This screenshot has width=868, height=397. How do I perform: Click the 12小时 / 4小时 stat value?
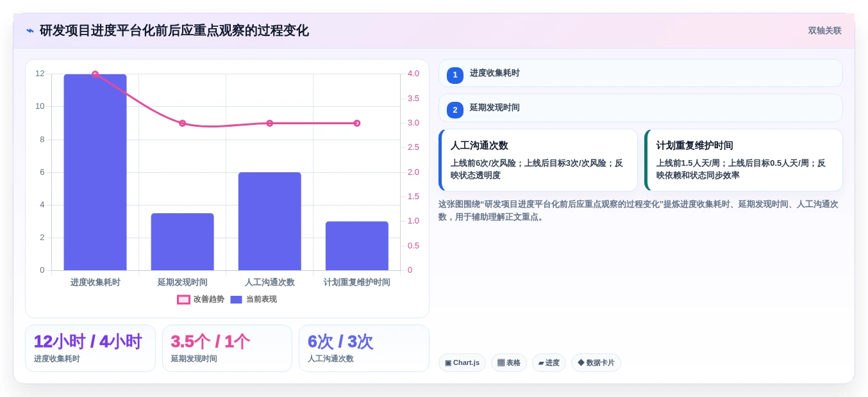[88, 341]
